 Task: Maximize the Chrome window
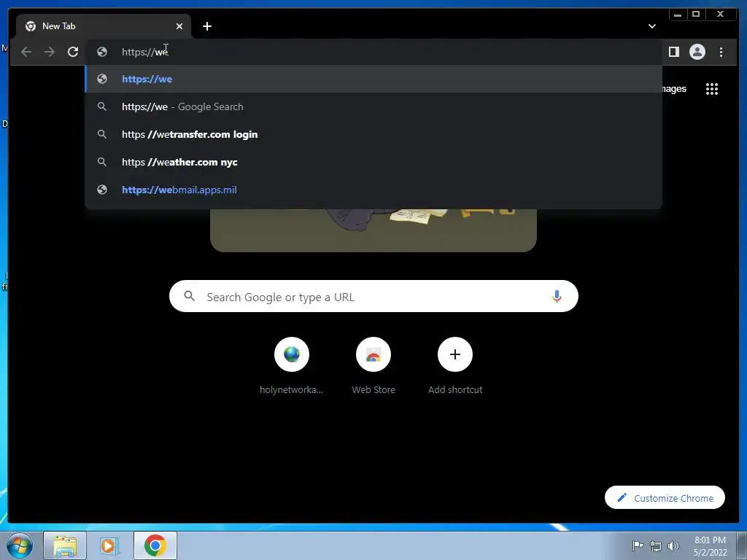tap(696, 15)
